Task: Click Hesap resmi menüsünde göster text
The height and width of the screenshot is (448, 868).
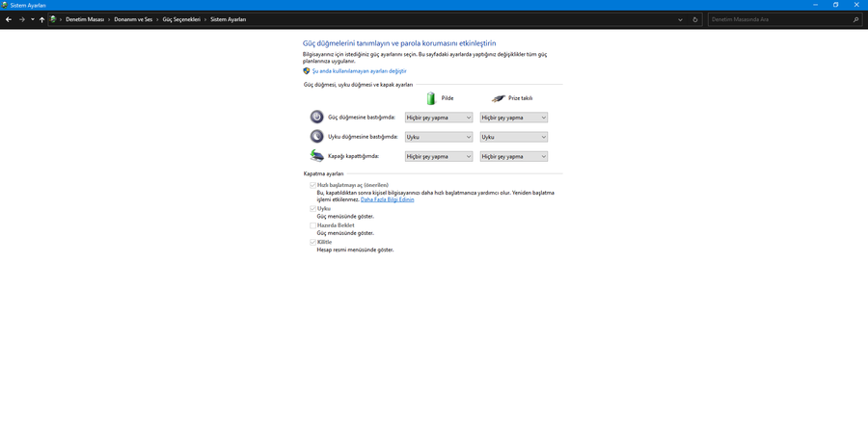Action: 355,250
